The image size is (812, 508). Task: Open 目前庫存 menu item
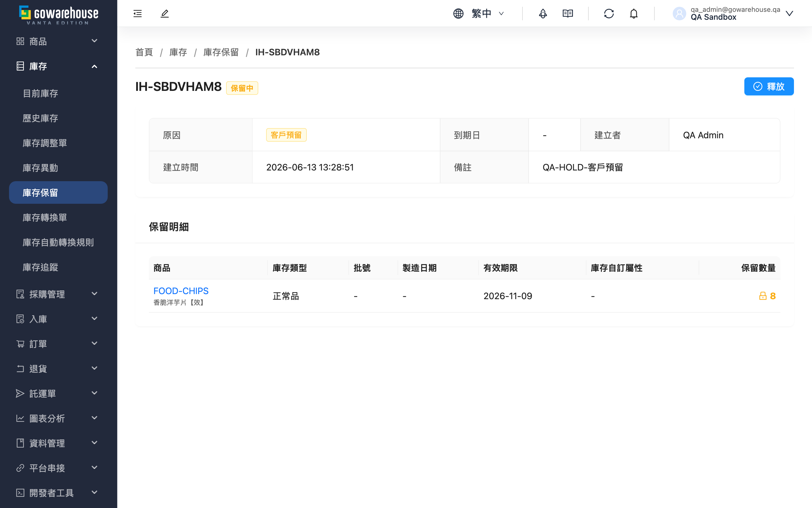pyautogui.click(x=58, y=93)
